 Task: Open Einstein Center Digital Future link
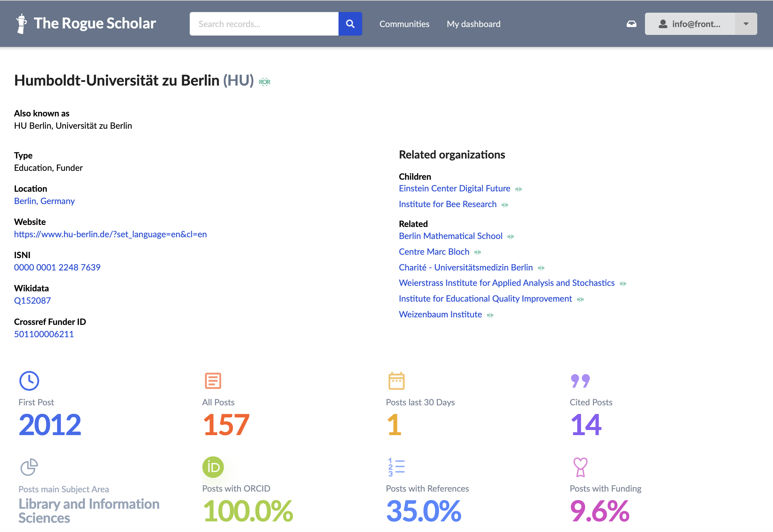[454, 188]
